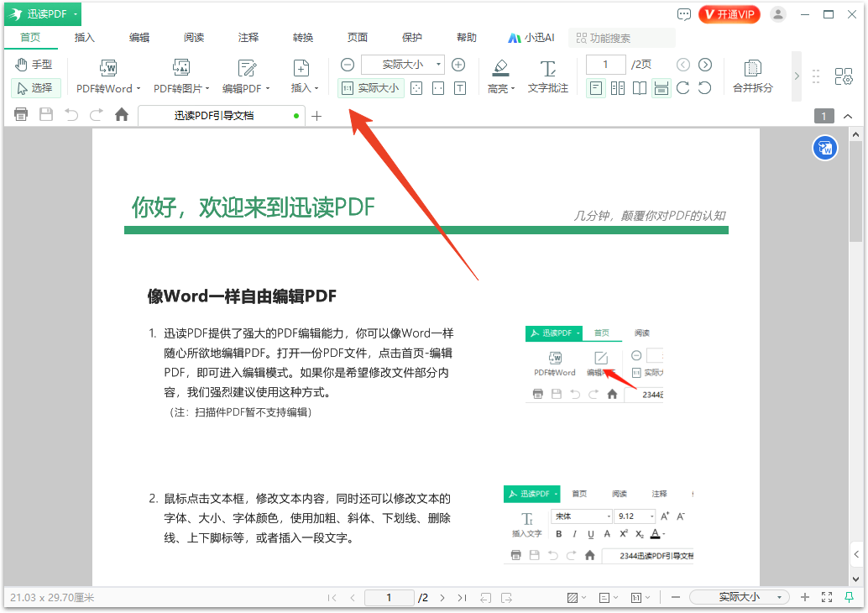Select the 手型 hand tool
This screenshot has height=613, width=868.
tap(32, 64)
